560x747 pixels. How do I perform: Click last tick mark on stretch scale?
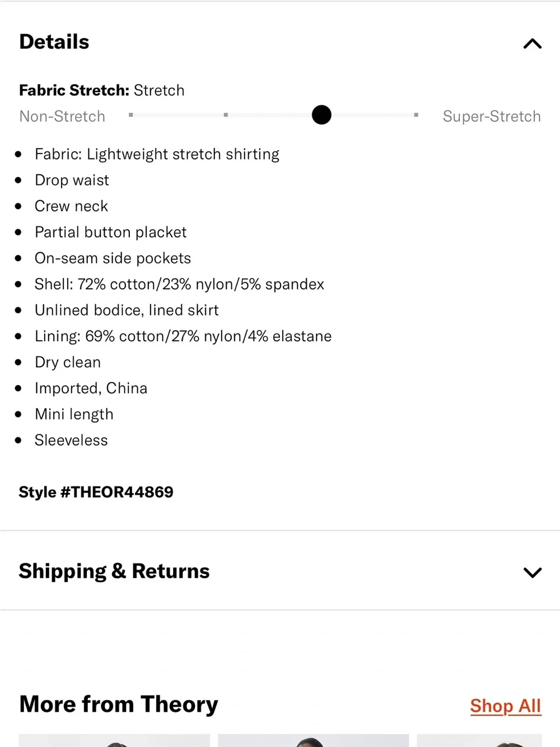click(x=416, y=115)
